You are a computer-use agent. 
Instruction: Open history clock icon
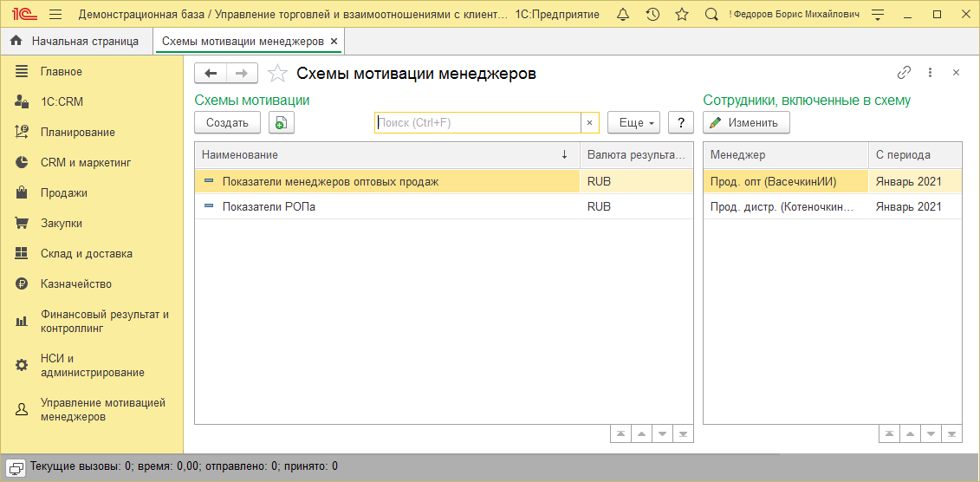[652, 14]
